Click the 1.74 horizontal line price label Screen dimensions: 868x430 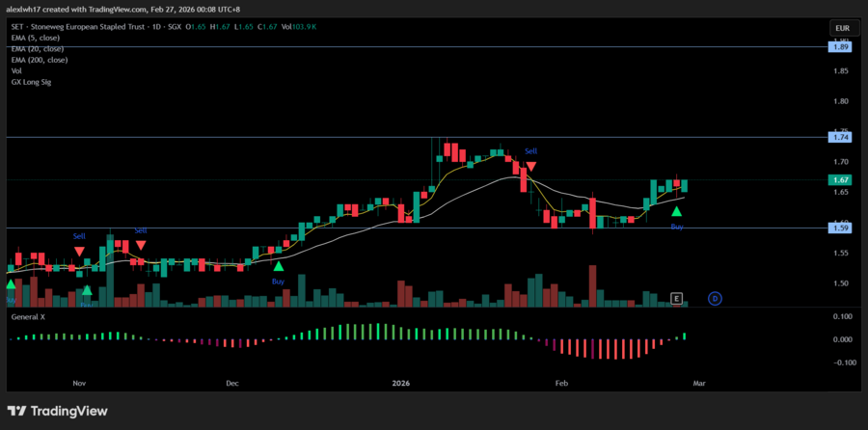(841, 137)
